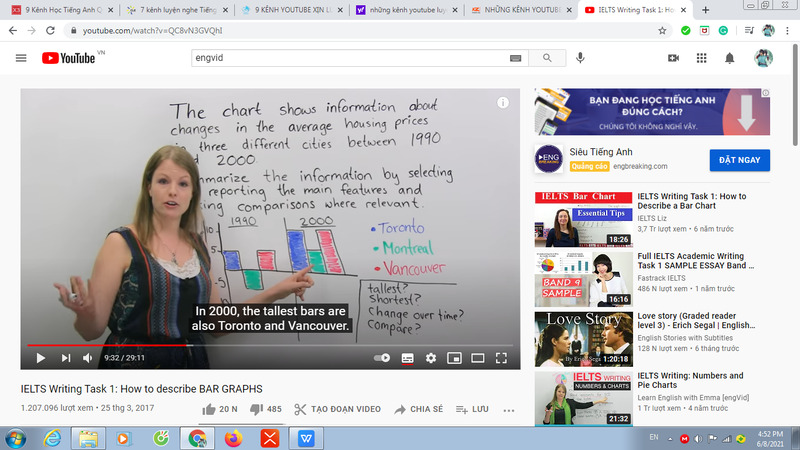Open Windows Start menu

[15, 439]
